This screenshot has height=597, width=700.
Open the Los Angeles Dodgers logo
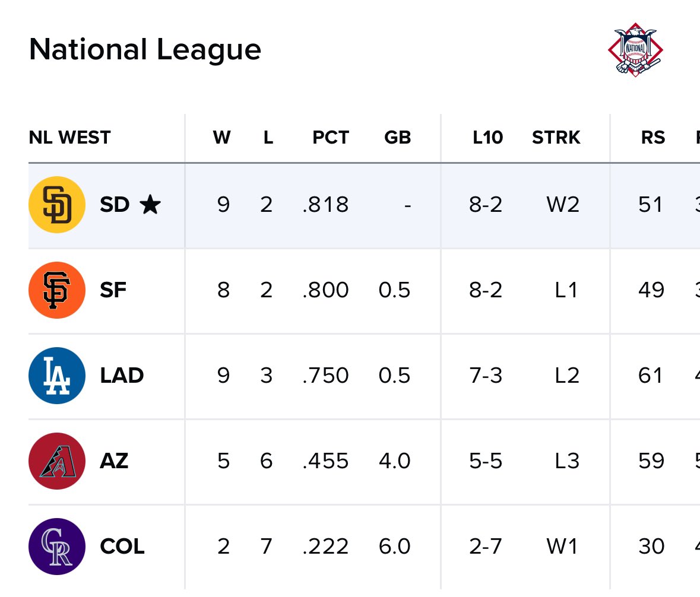pyautogui.click(x=56, y=376)
